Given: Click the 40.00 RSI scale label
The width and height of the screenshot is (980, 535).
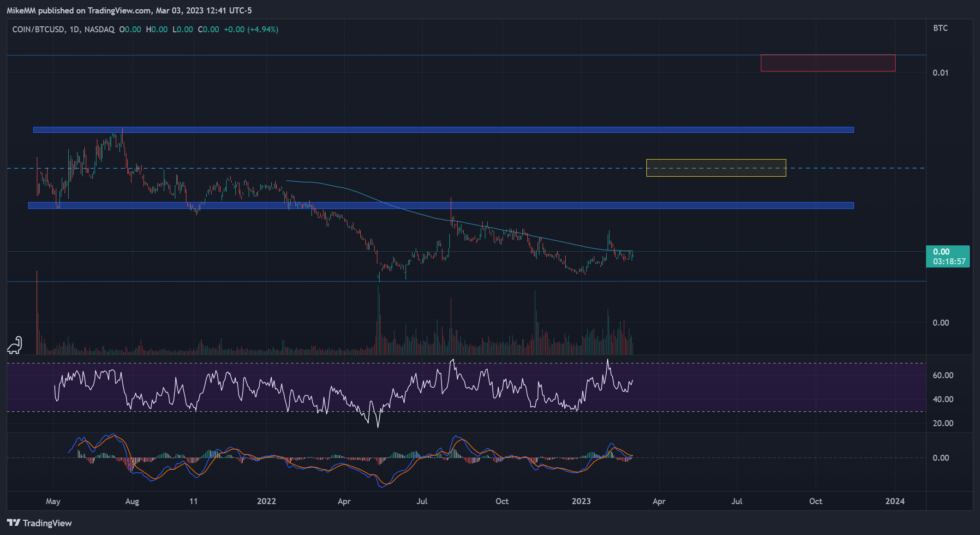Looking at the screenshot, I should (x=943, y=399).
